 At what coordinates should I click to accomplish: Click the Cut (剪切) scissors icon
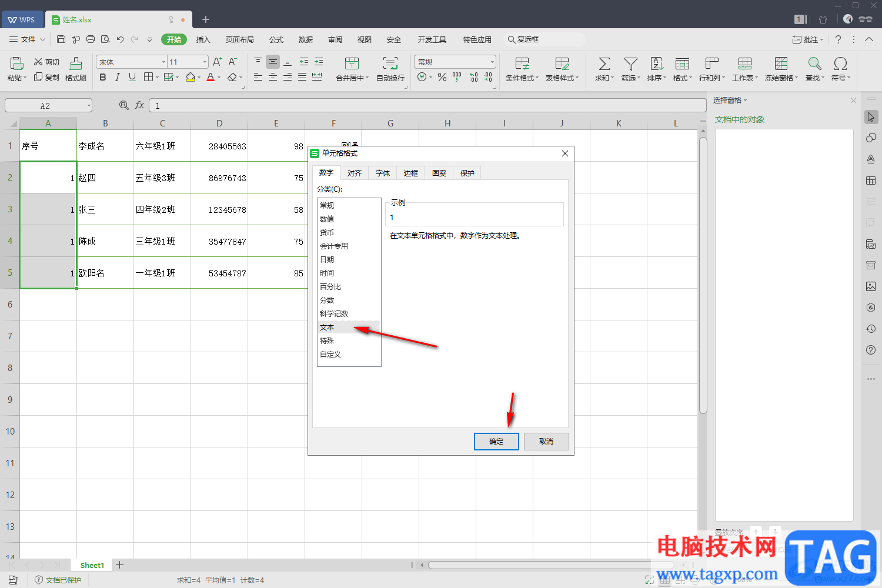pos(38,62)
